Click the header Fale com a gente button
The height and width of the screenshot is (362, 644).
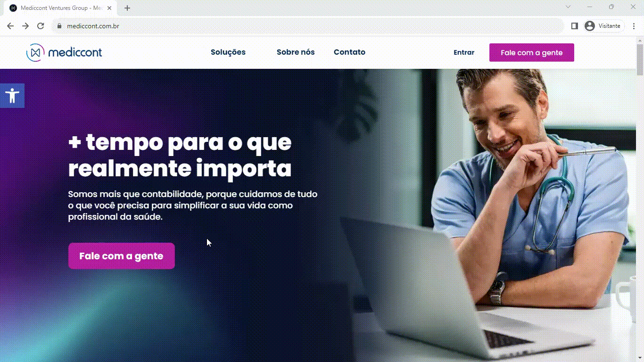tap(532, 53)
